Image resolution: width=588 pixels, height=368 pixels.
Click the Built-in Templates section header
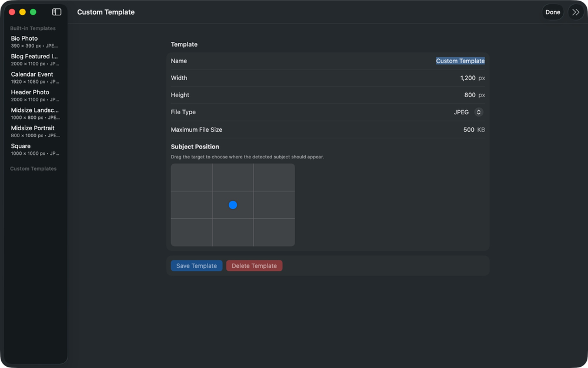(x=32, y=28)
